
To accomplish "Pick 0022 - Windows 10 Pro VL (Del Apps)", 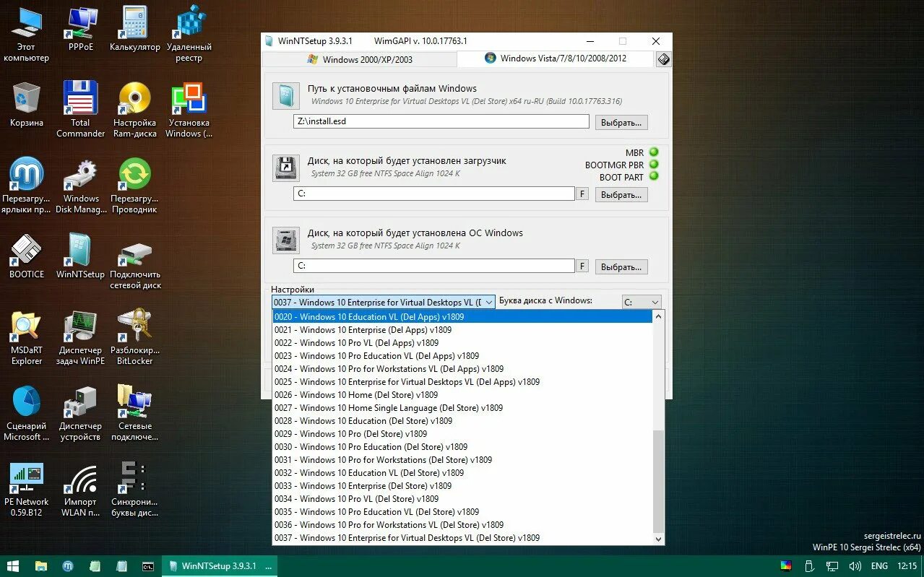I will pos(462,342).
